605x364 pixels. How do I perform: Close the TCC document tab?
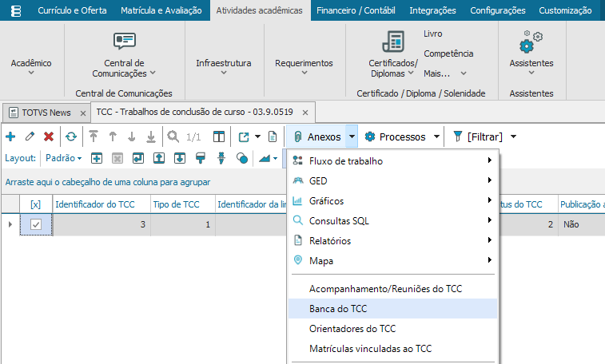click(x=304, y=112)
